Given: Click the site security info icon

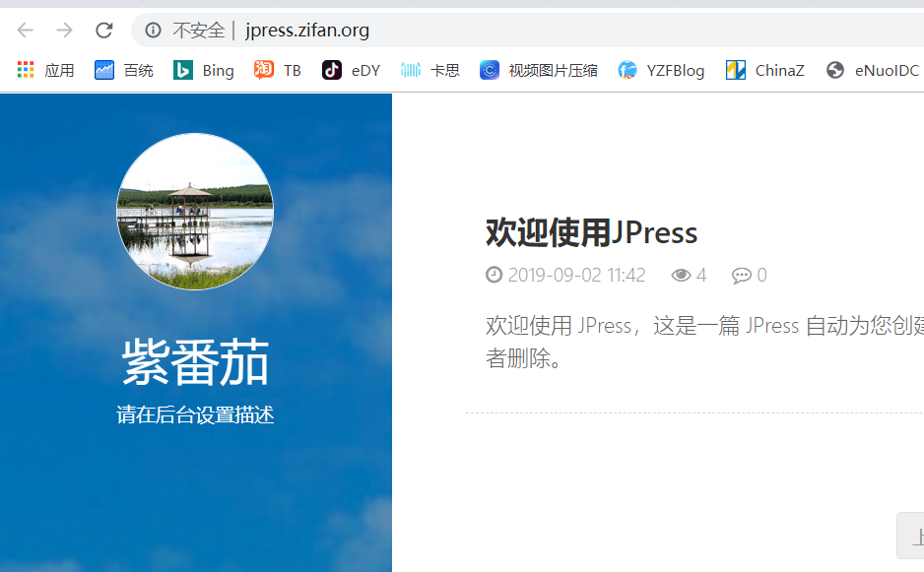Looking at the screenshot, I should pyautogui.click(x=153, y=31).
